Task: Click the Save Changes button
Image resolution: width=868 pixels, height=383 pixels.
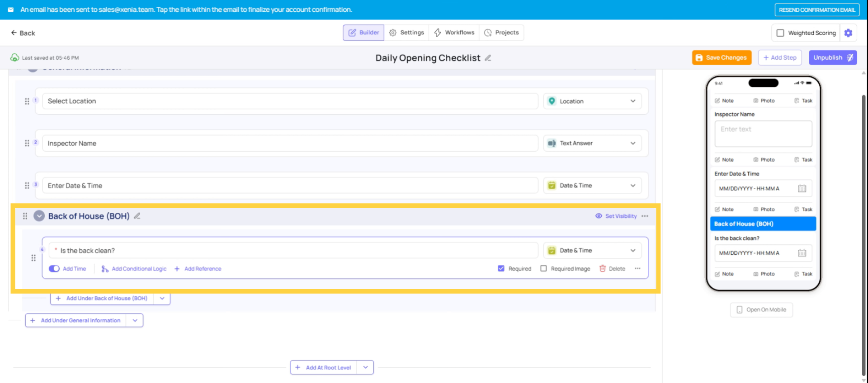Action: (722, 58)
